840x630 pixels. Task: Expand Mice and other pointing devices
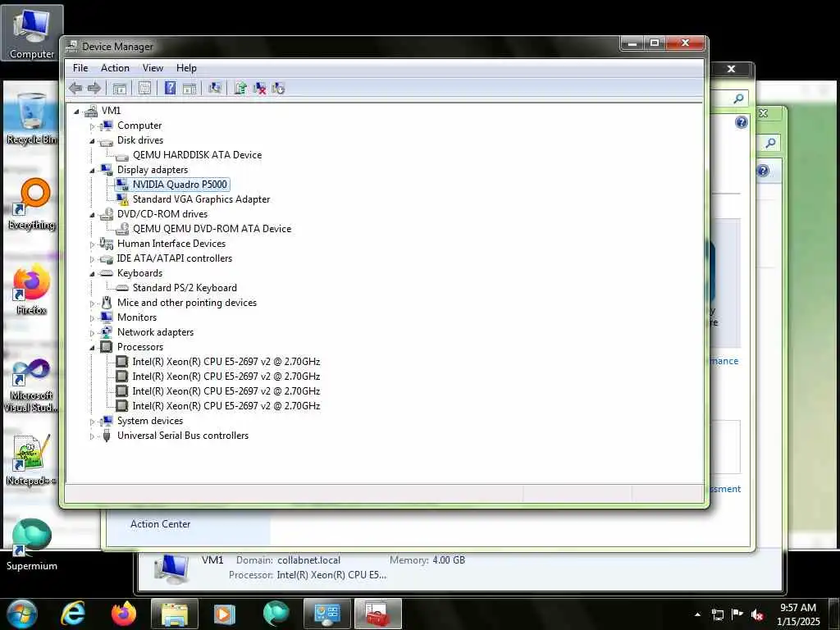[x=92, y=304]
